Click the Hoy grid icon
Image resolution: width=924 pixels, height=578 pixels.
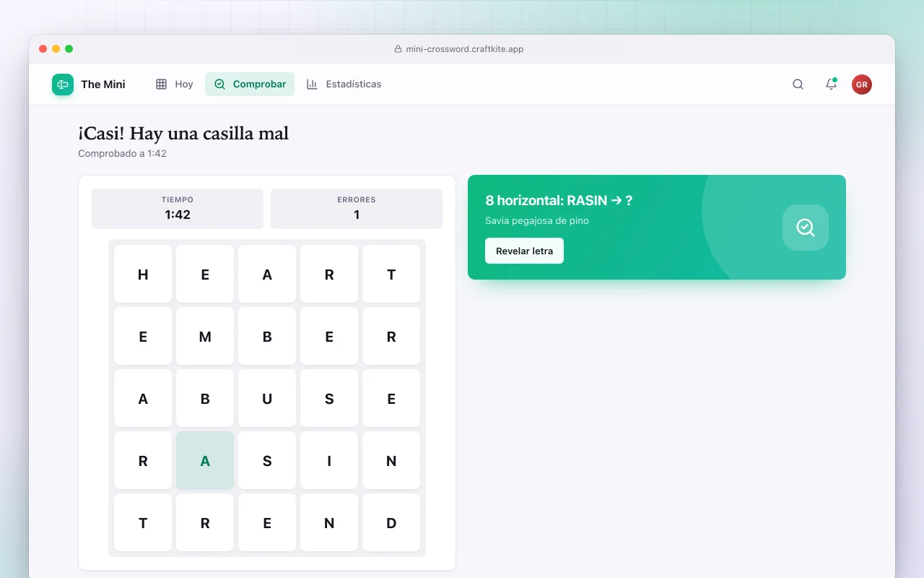(162, 85)
